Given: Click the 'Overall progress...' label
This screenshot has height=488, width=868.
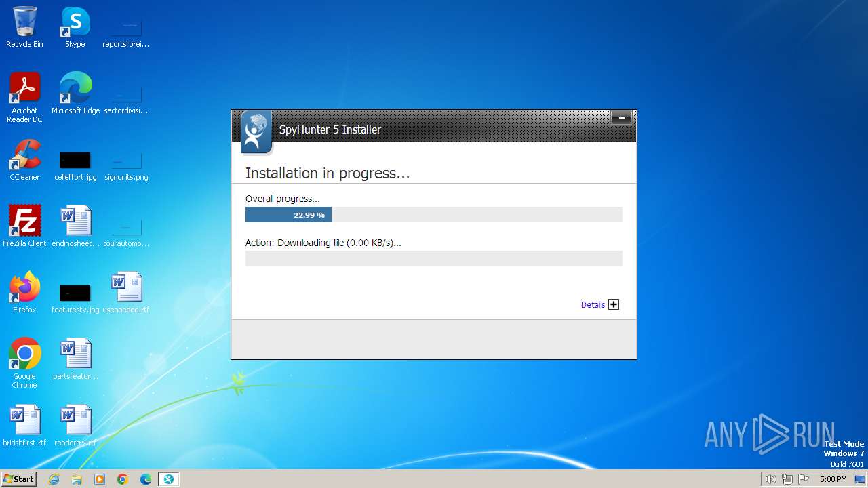Looking at the screenshot, I should tap(283, 199).
